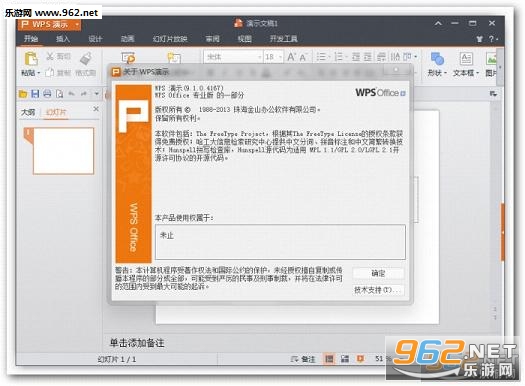The image size is (525, 386).
Task: Click the help question mark icon
Action: [492, 39]
